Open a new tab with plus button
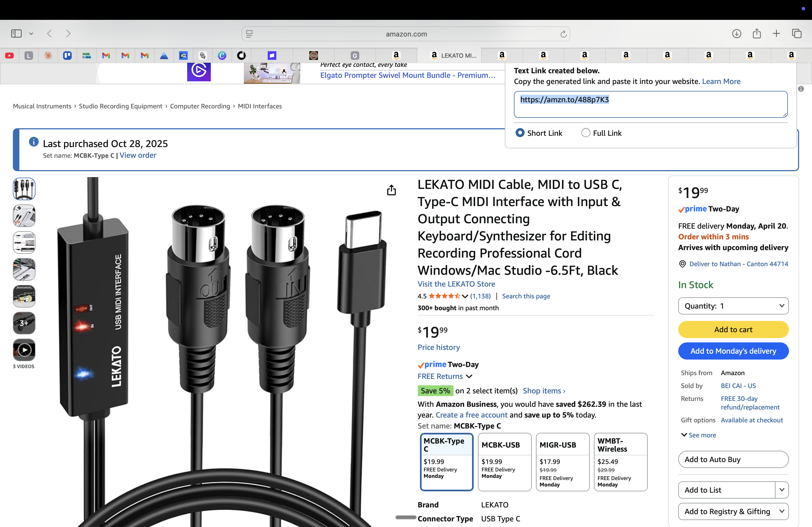812x527 pixels. click(x=776, y=33)
